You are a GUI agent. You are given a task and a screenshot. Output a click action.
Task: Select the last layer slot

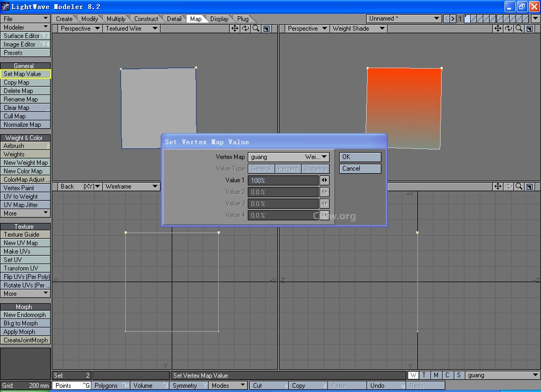526,18
